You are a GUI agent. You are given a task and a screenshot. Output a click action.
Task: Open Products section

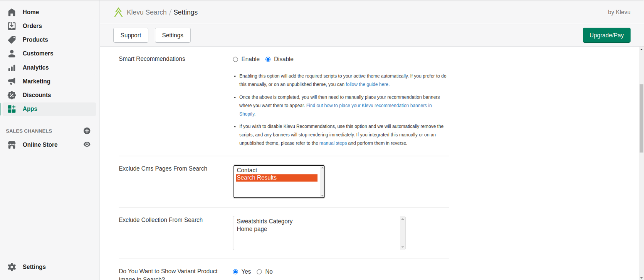point(35,40)
